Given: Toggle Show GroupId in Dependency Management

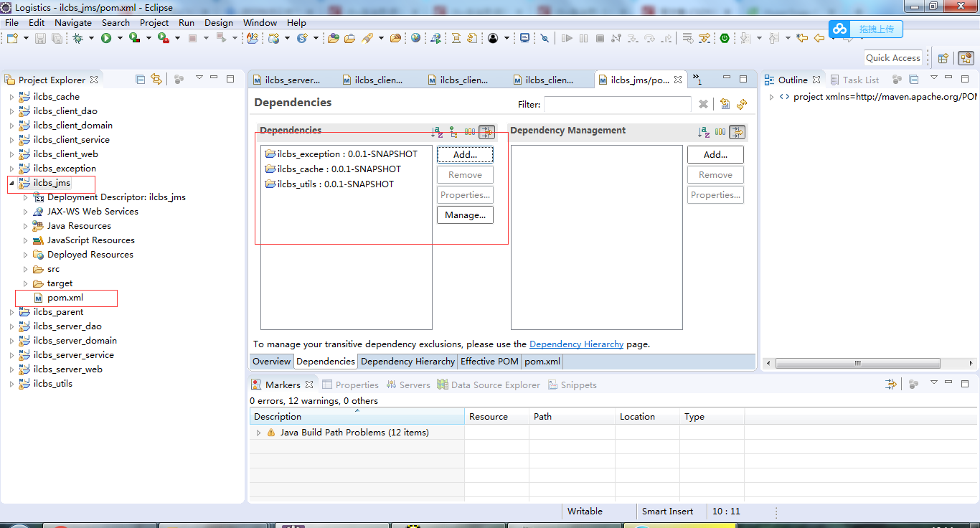Looking at the screenshot, I should tap(720, 132).
